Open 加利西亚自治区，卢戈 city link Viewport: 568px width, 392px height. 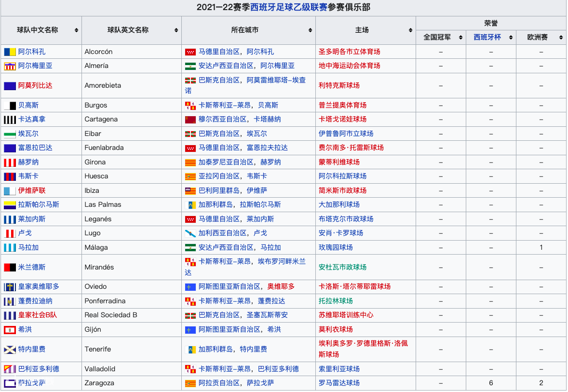click(x=232, y=233)
